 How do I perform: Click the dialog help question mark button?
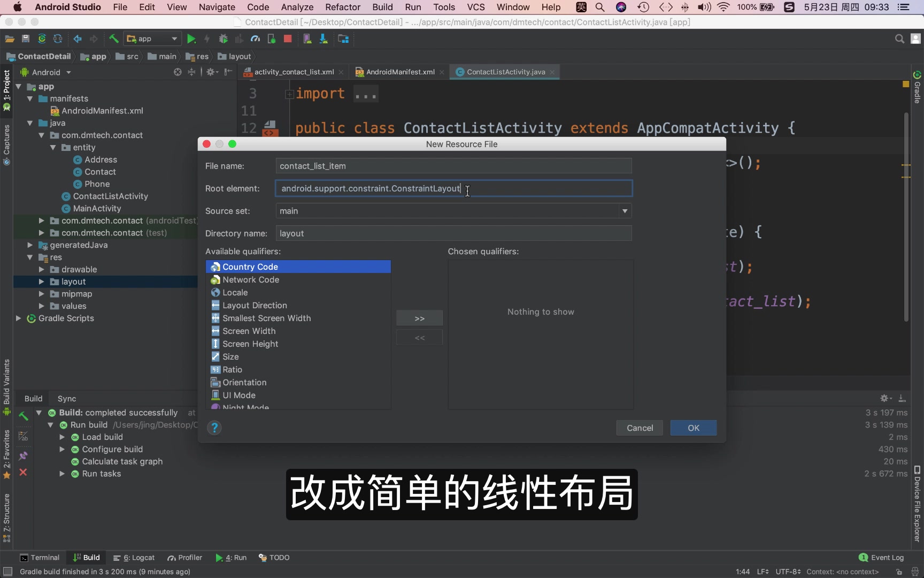(x=214, y=428)
